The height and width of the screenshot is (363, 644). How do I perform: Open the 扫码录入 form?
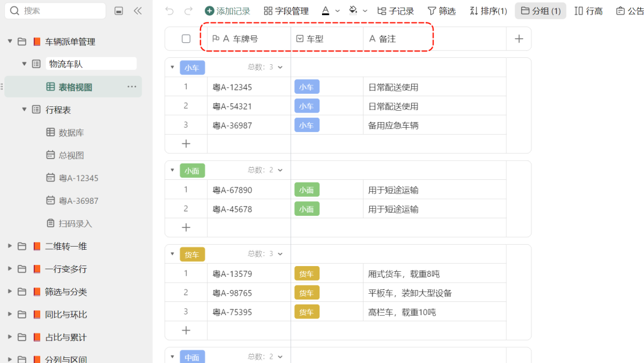[x=75, y=223]
